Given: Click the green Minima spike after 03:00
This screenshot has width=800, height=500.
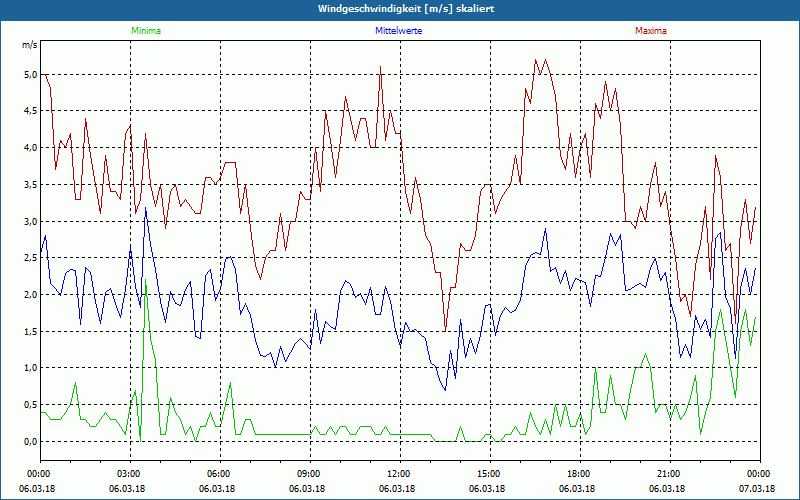Looking at the screenshot, I should (145, 281).
